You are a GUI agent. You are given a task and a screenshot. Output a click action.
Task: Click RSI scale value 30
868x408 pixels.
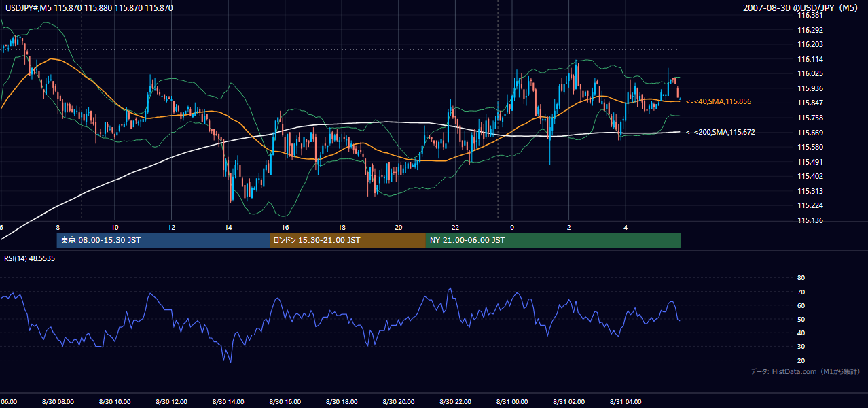coord(801,347)
